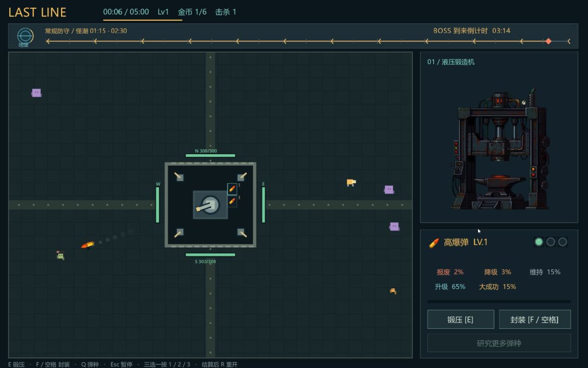Click the 报废 2% stat
This screenshot has width=588, height=368.
click(450, 272)
